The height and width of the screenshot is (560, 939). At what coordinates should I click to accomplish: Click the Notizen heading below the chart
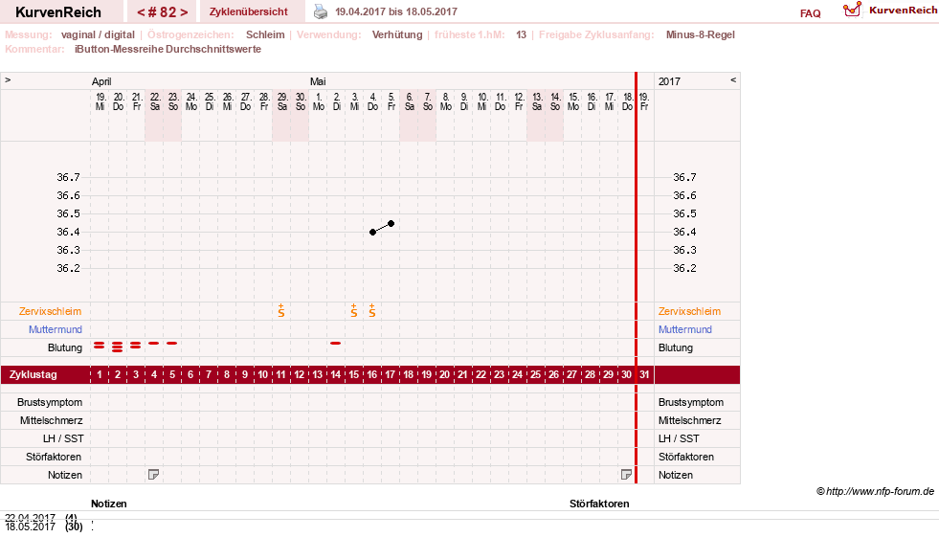pyautogui.click(x=109, y=504)
